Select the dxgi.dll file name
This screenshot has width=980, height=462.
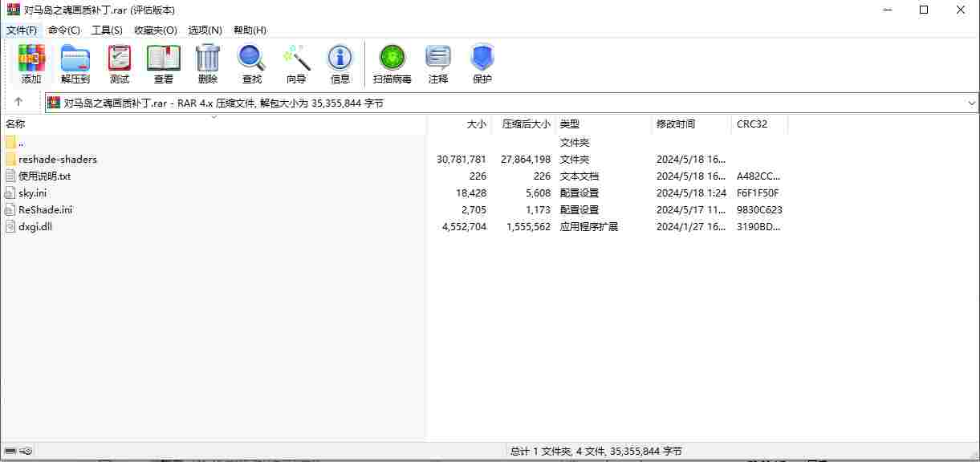pyautogui.click(x=35, y=226)
